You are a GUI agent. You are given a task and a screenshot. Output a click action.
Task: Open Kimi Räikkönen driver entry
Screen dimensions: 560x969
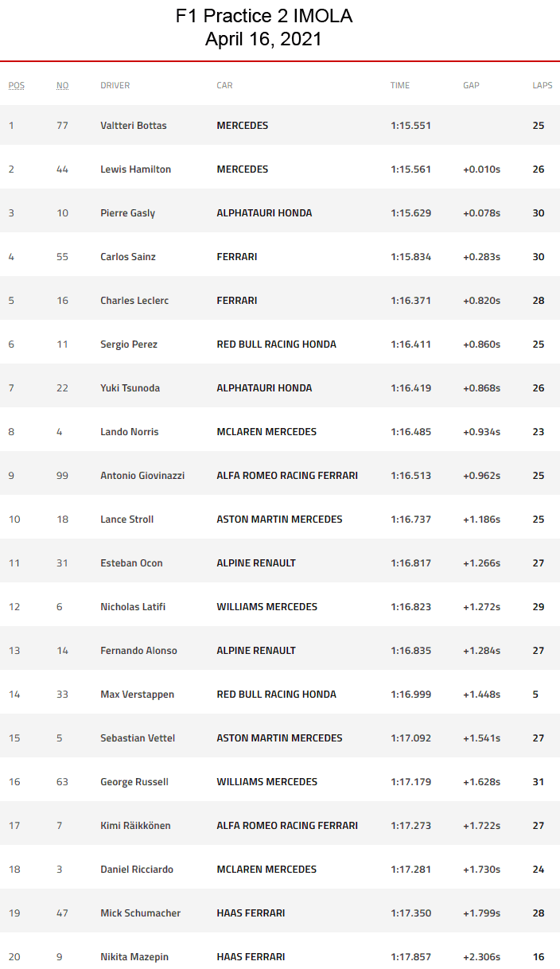135,826
